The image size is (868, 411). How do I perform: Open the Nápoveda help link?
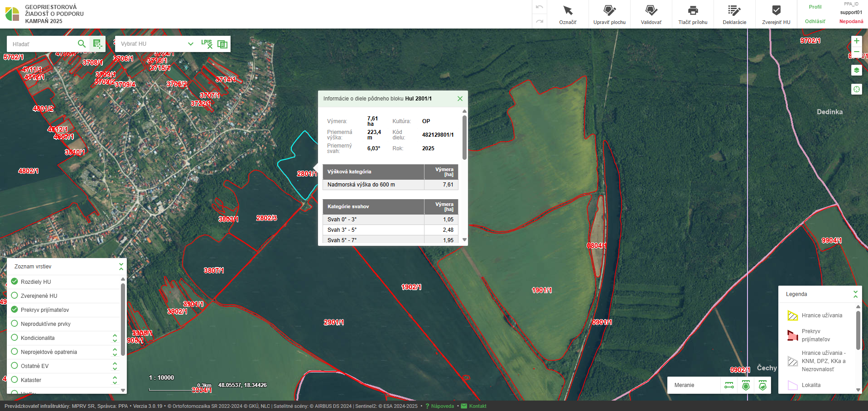click(x=442, y=406)
